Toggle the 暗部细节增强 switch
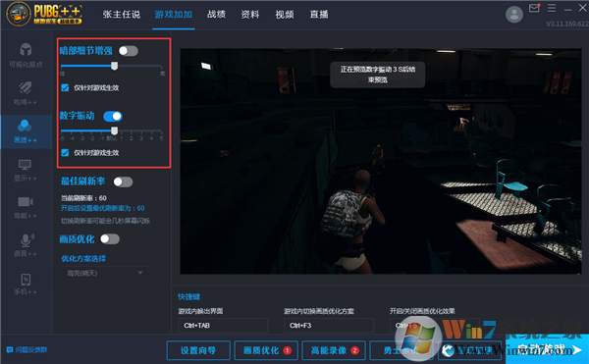The image size is (589, 364). [128, 51]
